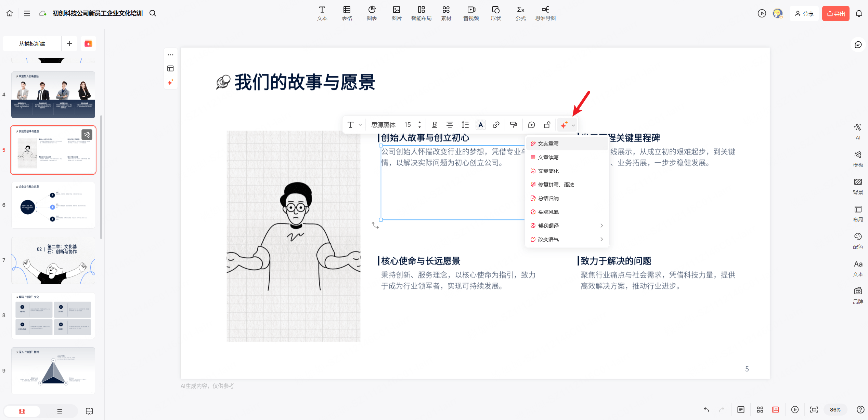The width and height of the screenshot is (868, 420).
Task: Click the 导出 export button
Action: click(835, 13)
